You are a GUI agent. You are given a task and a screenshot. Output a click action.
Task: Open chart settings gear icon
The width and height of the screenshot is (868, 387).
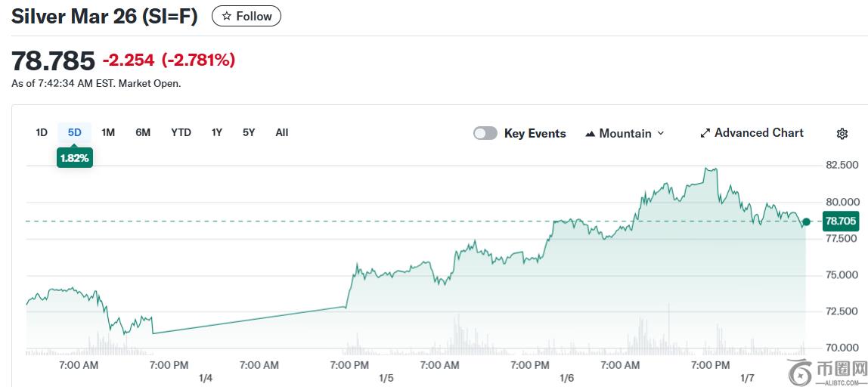pos(842,134)
